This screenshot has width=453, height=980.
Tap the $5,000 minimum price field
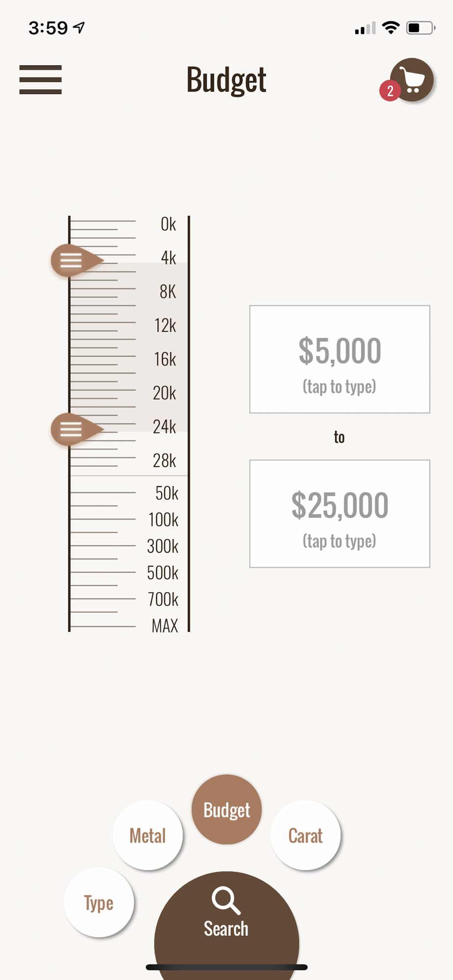click(x=339, y=359)
